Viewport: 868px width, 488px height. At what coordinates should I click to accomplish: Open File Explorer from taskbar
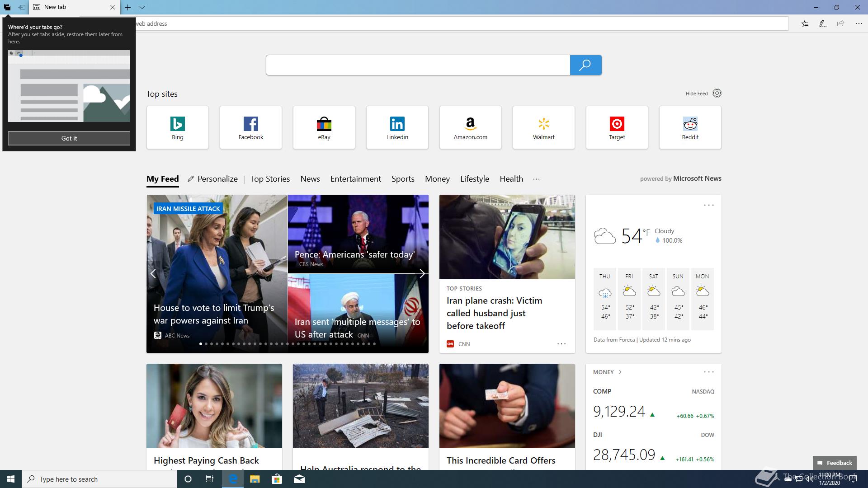click(255, 479)
